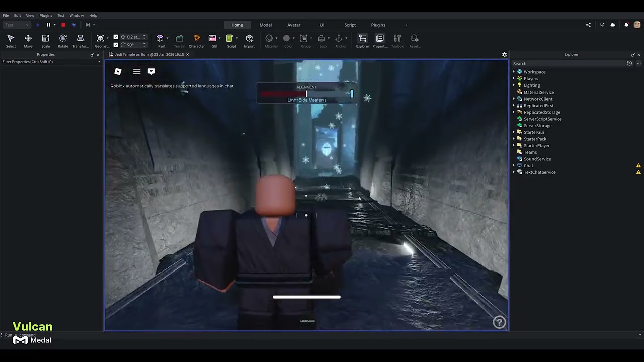Select SoundService in Explorer
This screenshot has height=362, width=644.
tap(537, 159)
